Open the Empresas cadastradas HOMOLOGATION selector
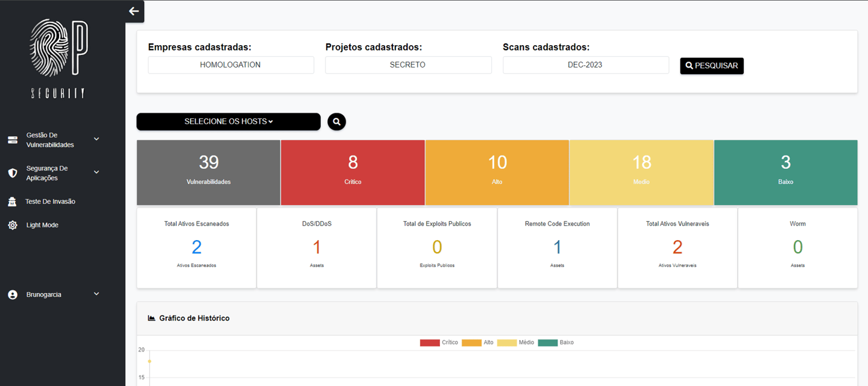This screenshot has width=868, height=386. click(231, 65)
